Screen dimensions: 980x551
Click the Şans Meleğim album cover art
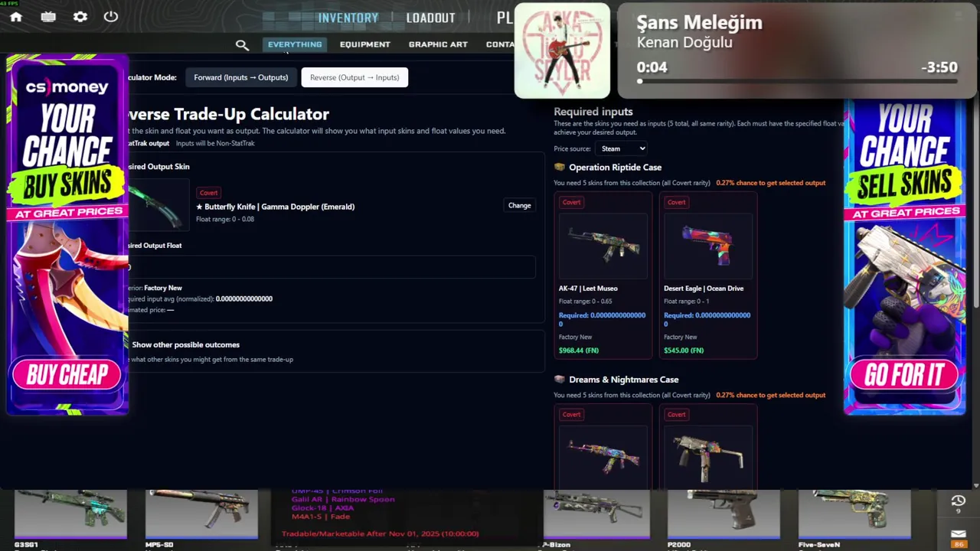pos(562,51)
